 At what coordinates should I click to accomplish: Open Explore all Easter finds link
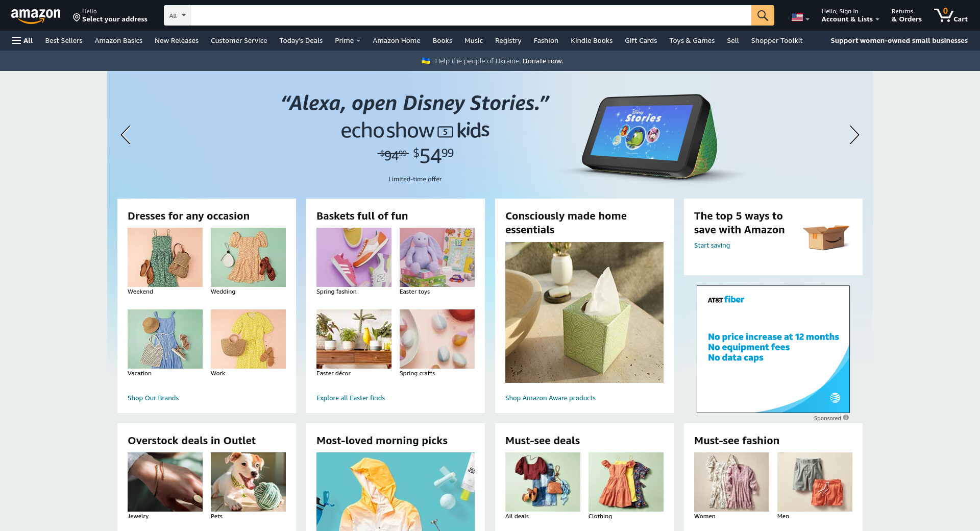351,398
